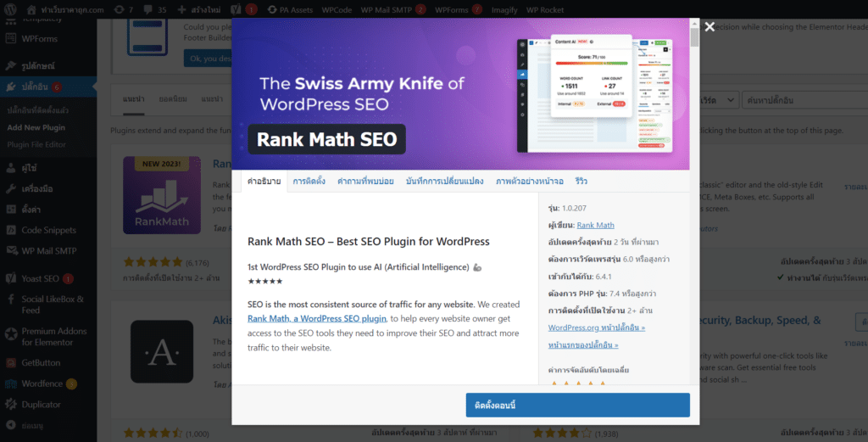Open plugin homepage link (หน้าแรกของปลั๊กอิน)

click(x=583, y=344)
